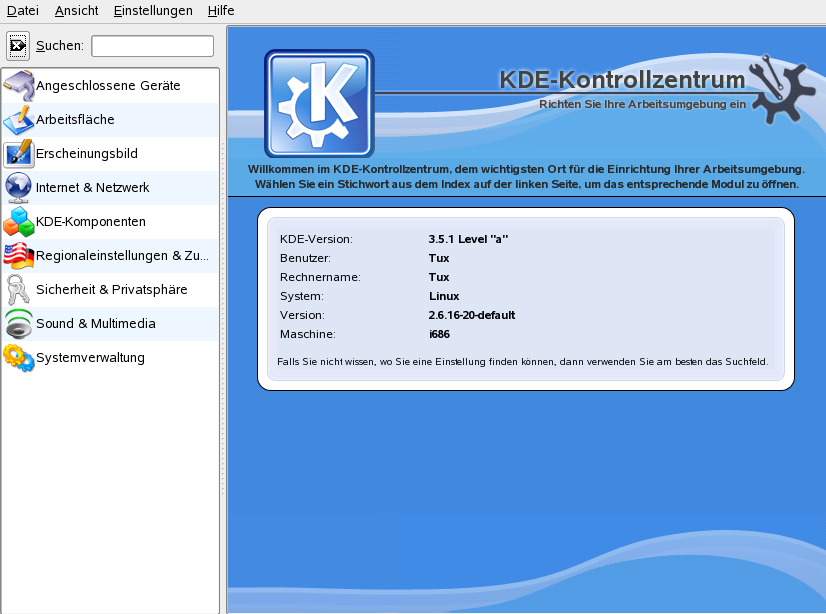Click the Benutzer value Tux
This screenshot has height=614, width=826.
coord(438,258)
